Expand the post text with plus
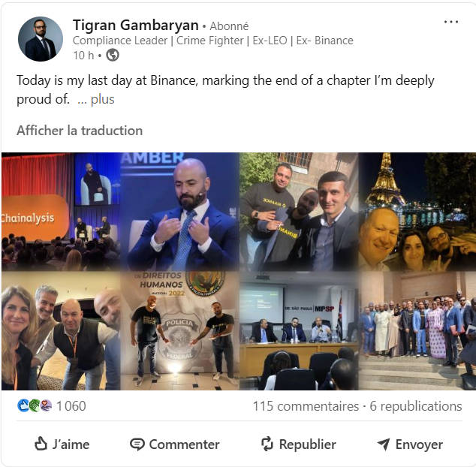 pos(103,99)
